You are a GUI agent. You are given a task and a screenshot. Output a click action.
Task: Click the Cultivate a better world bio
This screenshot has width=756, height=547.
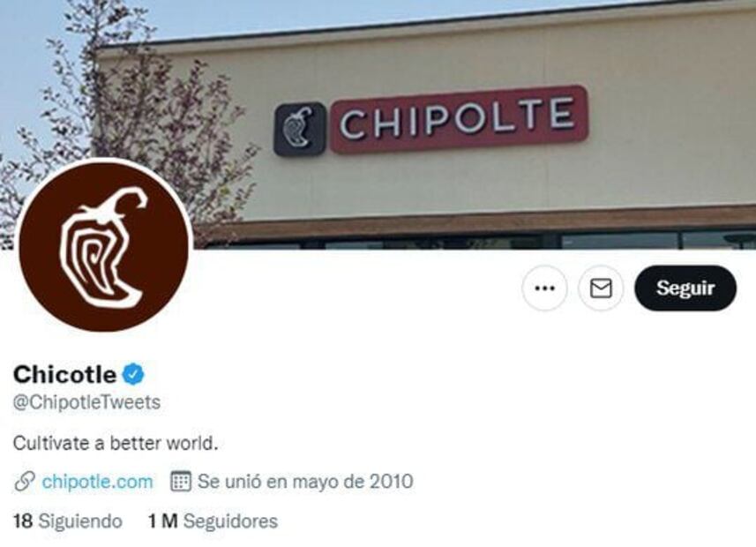pos(116,443)
